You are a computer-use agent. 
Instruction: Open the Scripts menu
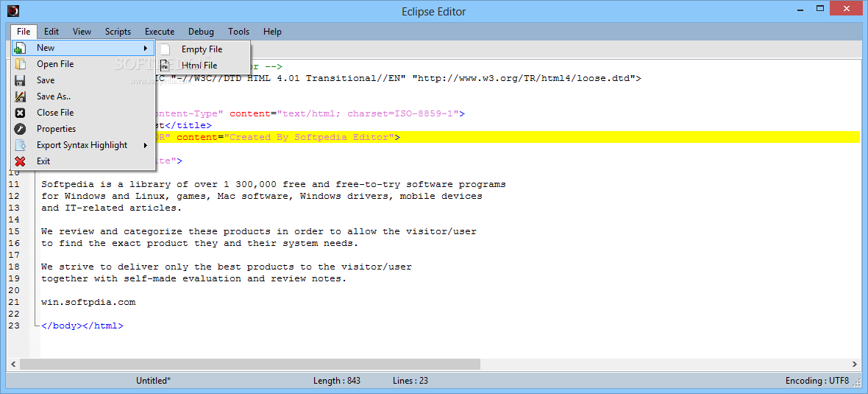click(x=118, y=32)
